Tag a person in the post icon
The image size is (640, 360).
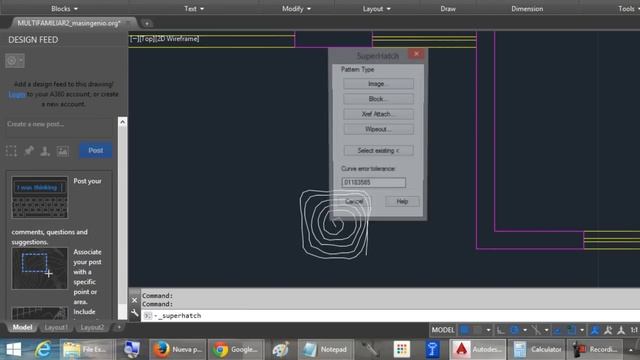click(x=45, y=151)
